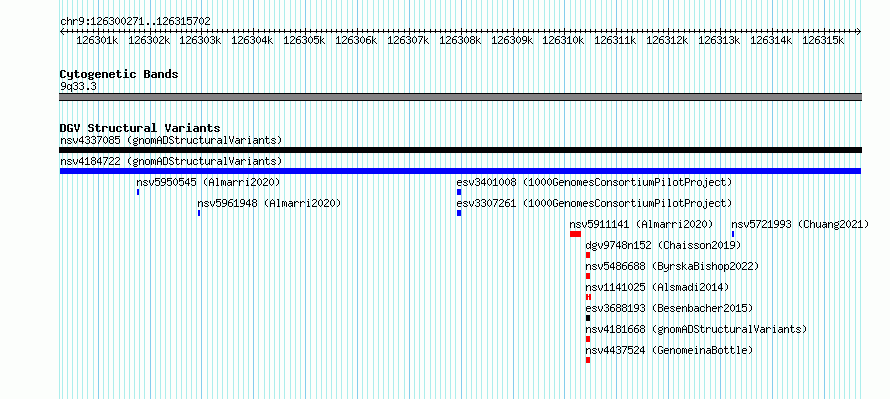Click the nsv4337085 black variant bar

click(x=460, y=150)
